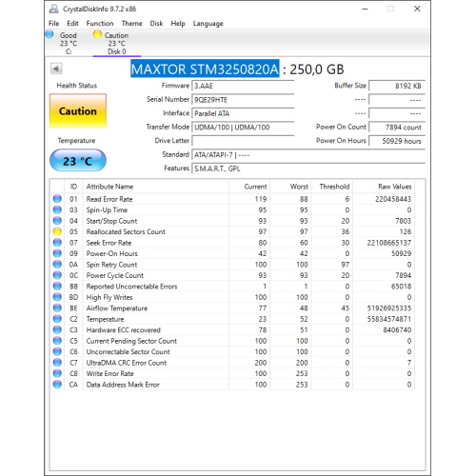
Task: Click blue status icon for Hardware ECC recovered
Action: [x=57, y=329]
